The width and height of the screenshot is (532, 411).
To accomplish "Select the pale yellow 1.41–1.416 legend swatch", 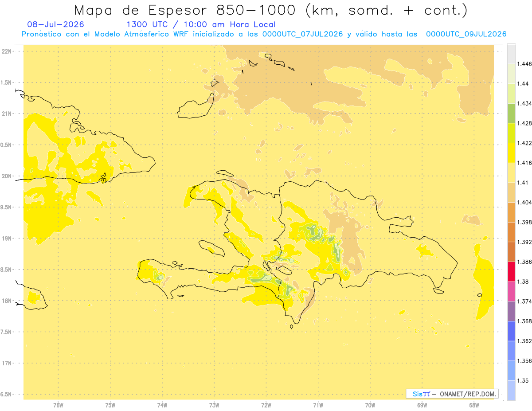I will click(x=511, y=173).
